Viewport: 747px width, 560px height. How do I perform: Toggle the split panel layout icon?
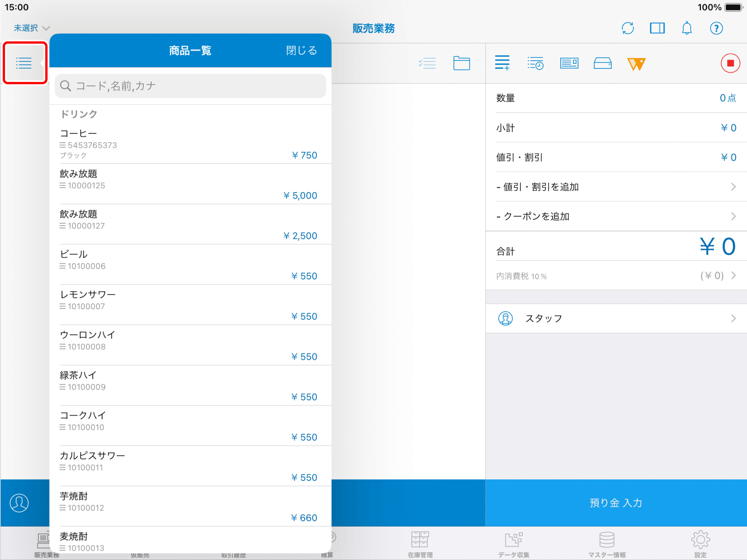pos(657,28)
